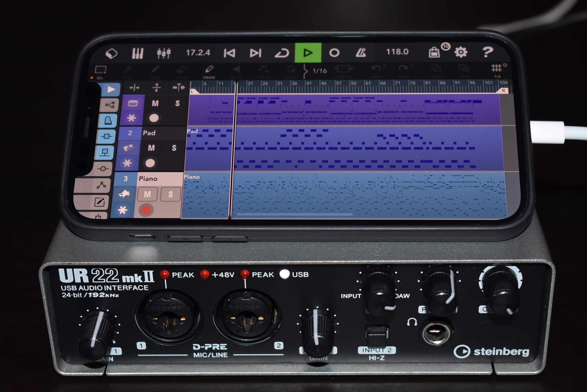Image resolution: width=587 pixels, height=392 pixels.
Task: Click the dimmed Undo arrow
Action: pos(376,71)
